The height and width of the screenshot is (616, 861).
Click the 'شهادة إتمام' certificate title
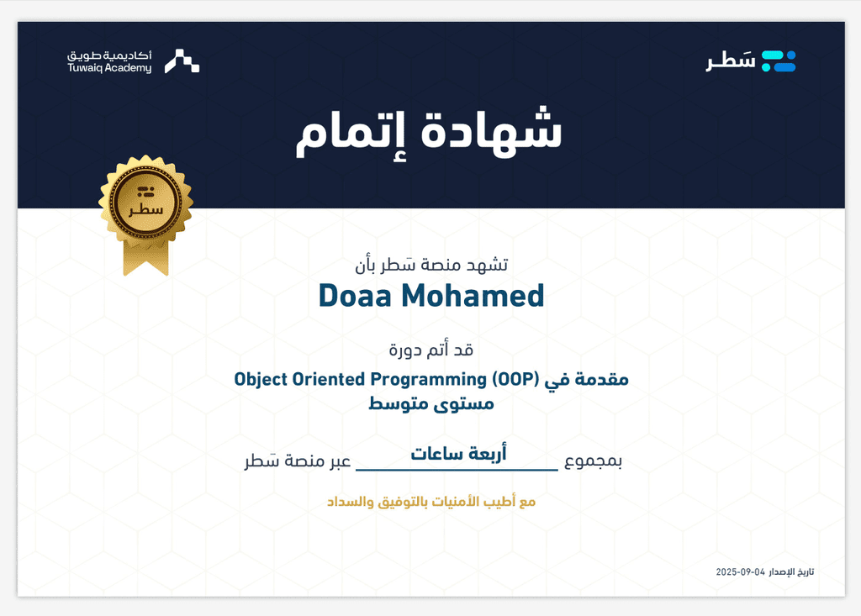430,133
